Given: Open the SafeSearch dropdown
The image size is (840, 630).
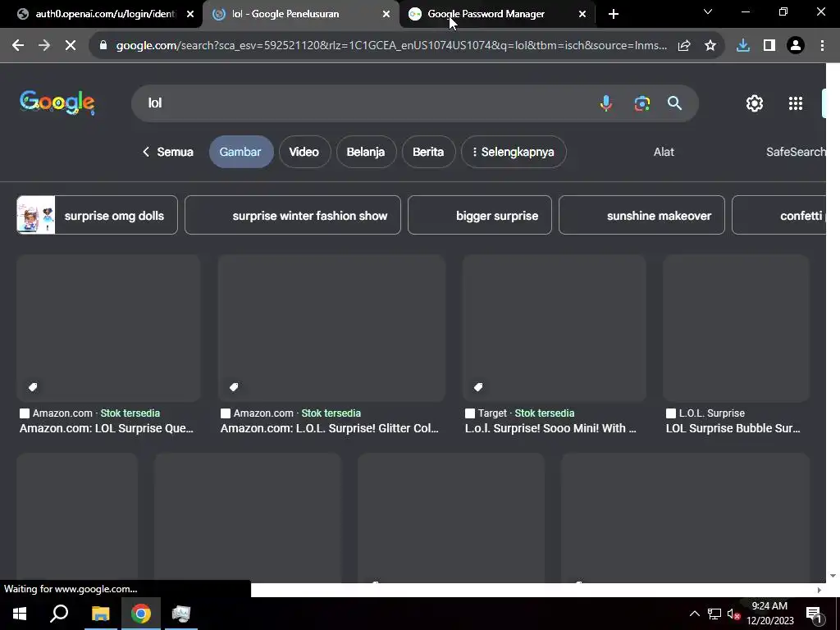Looking at the screenshot, I should tap(796, 152).
